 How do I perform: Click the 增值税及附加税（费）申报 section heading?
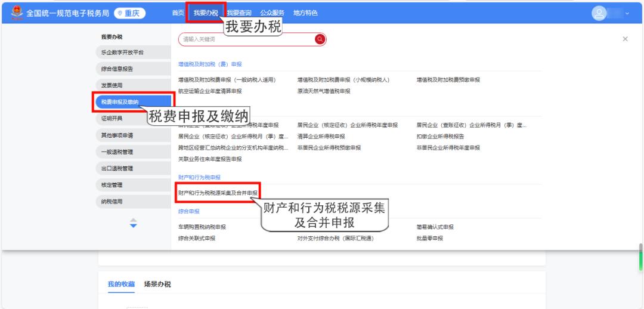point(210,64)
